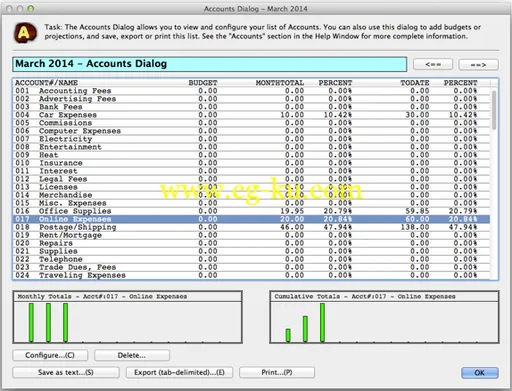Click shortest green bar in Cumulative Totals chart
Screen dimensions: 512x391
pyautogui.click(x=288, y=335)
